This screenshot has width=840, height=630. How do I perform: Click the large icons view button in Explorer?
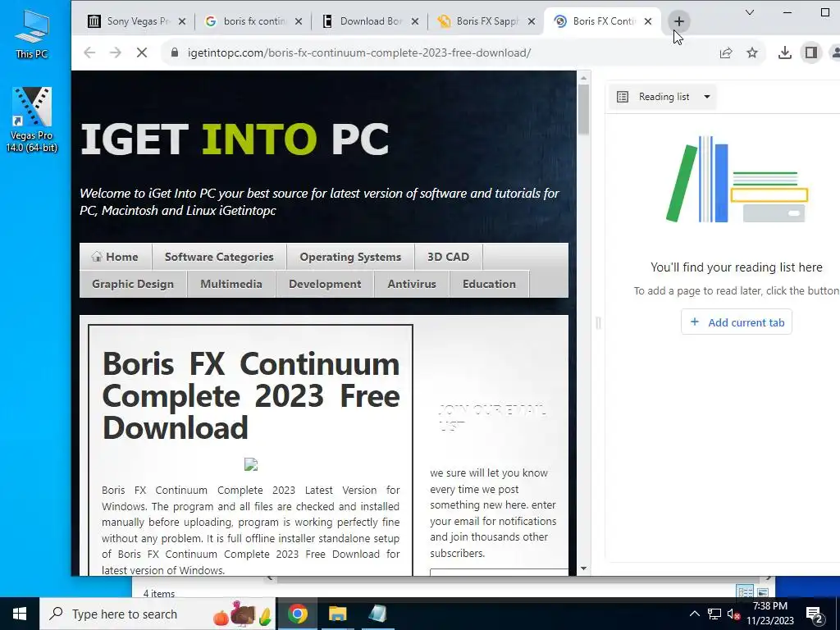pos(763,592)
